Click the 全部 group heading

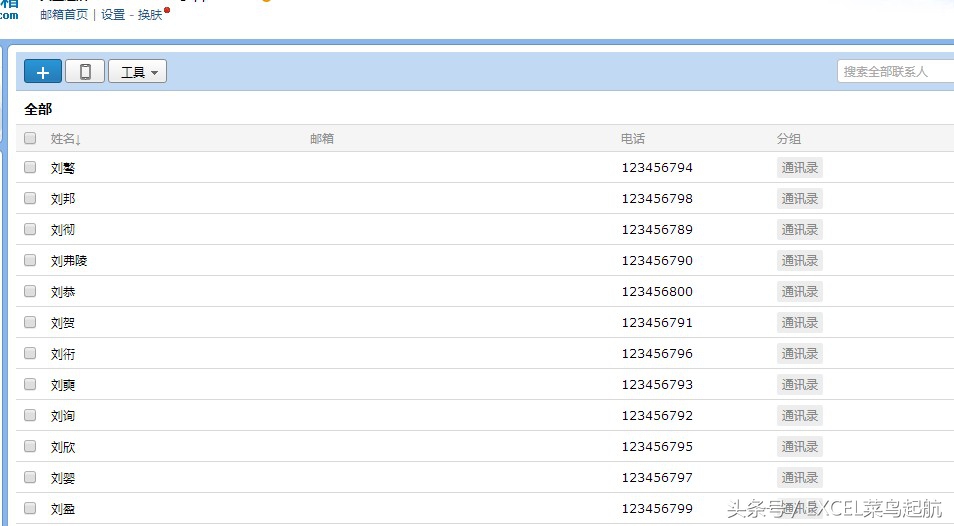point(38,109)
